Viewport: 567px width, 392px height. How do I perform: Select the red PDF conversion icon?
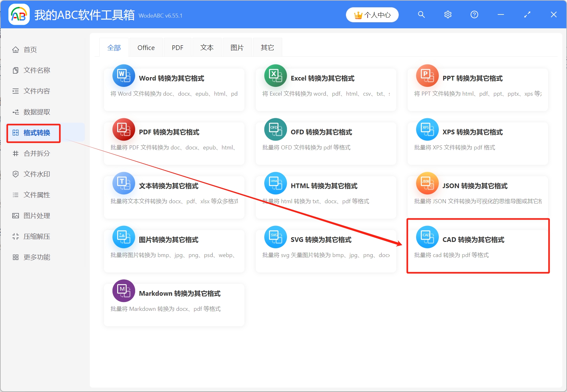coord(123,130)
